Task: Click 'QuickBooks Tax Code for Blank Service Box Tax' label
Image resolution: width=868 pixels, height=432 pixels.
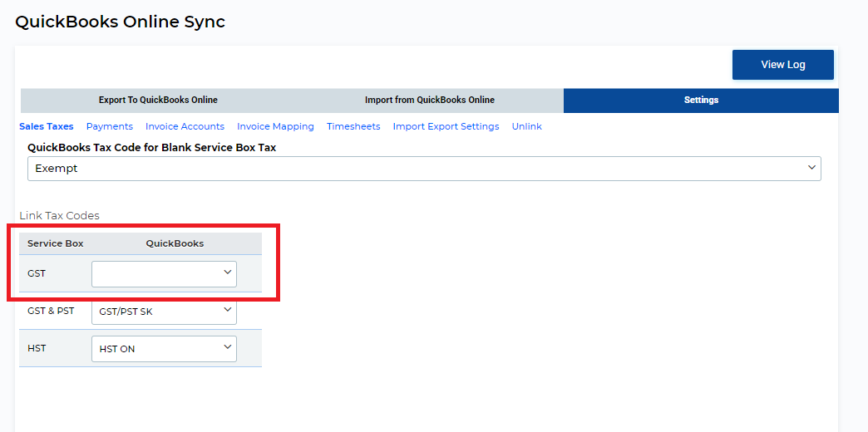Action: pos(151,148)
